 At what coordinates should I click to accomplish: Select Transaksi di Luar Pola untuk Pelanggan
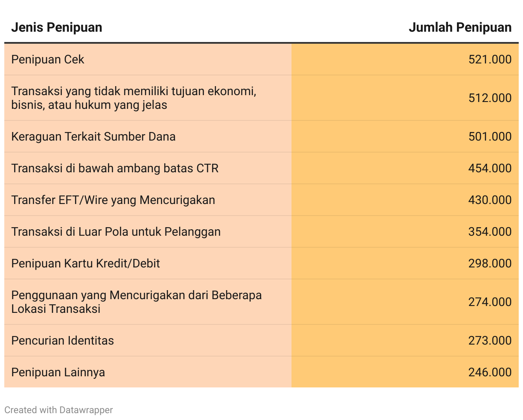[116, 231]
